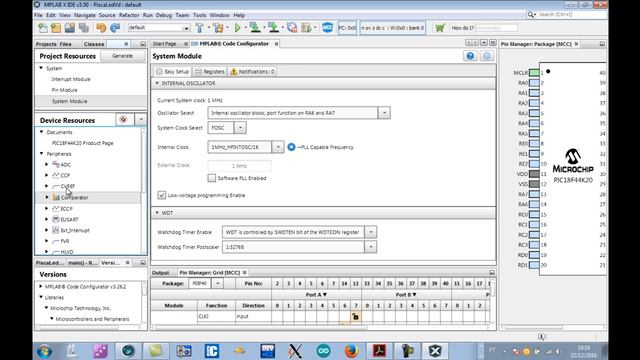
Task: Click the Undo toolbar icon
Action: coord(101,28)
